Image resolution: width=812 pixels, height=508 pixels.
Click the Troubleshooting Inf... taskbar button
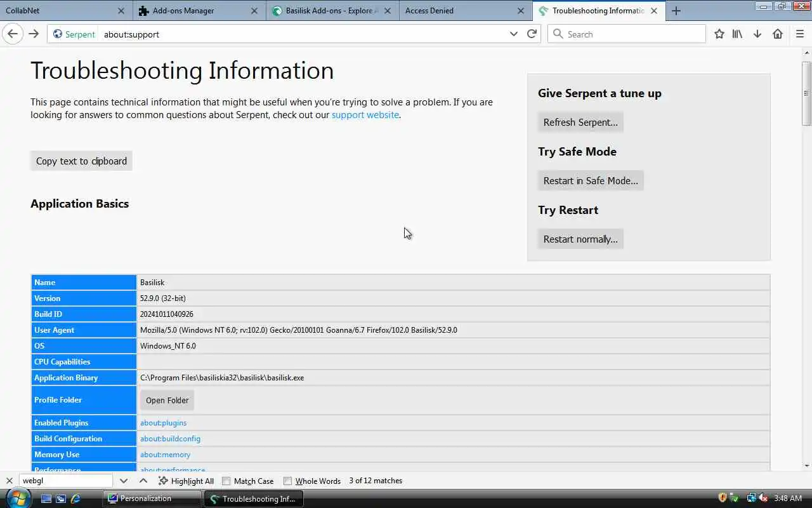tap(253, 498)
